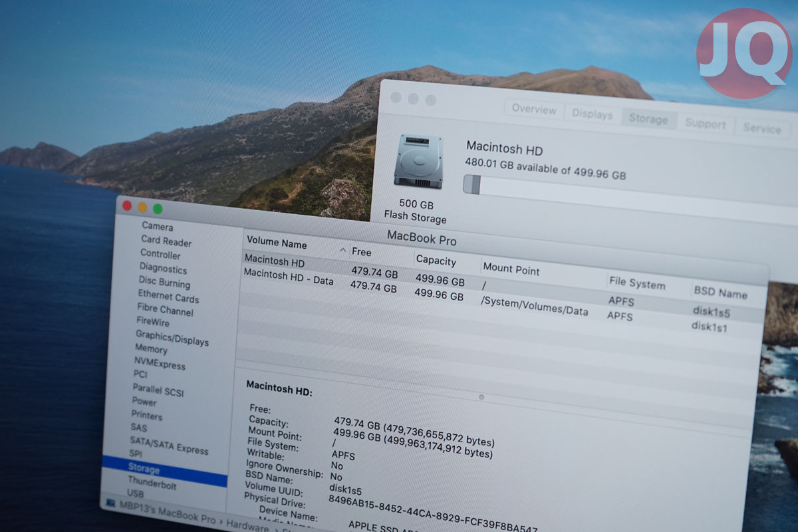Click the hard drive icon in About This Mac
The width and height of the screenshot is (798, 532).
point(418,161)
